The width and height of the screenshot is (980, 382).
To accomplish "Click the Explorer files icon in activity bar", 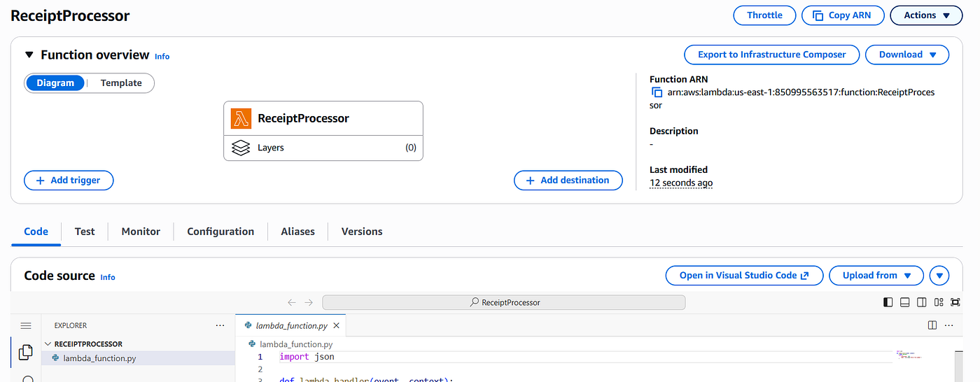I will pyautogui.click(x=25, y=352).
